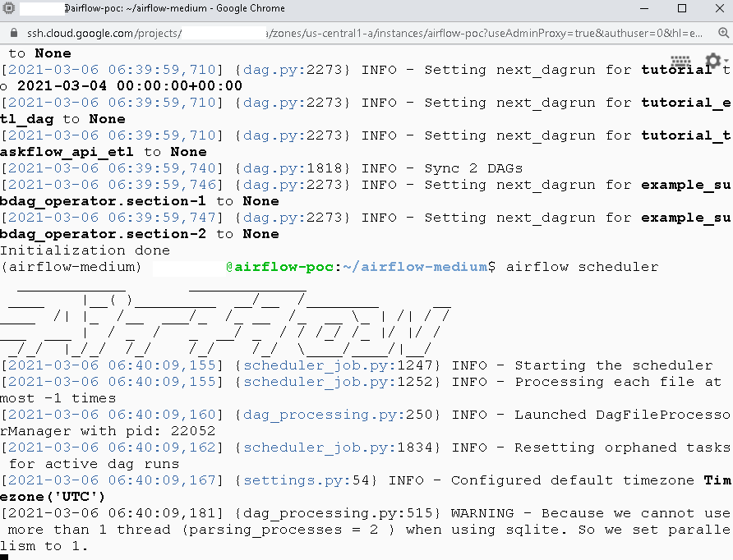Open the dag.py:2273 log source link
The image size is (733, 560).
click(293, 69)
